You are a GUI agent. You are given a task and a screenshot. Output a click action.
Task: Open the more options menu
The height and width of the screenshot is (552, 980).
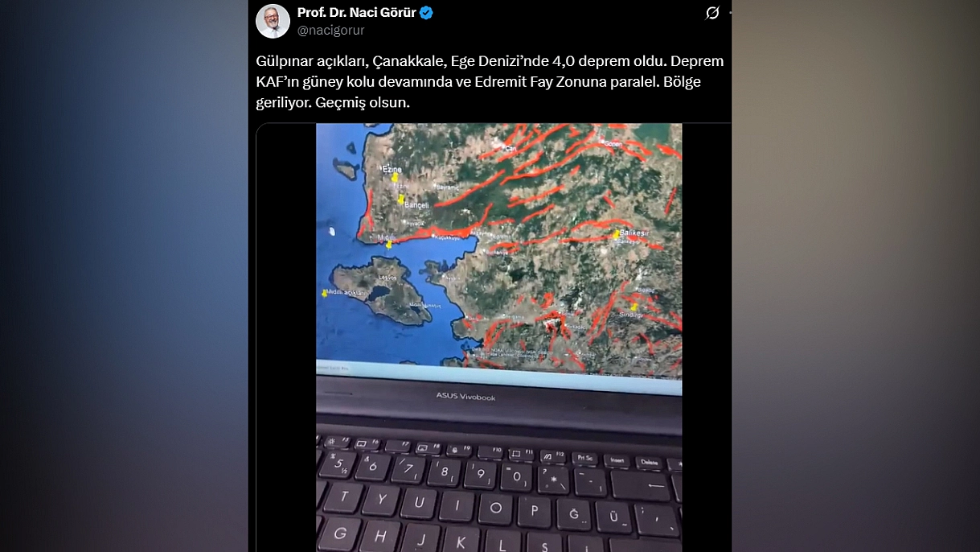[731, 13]
